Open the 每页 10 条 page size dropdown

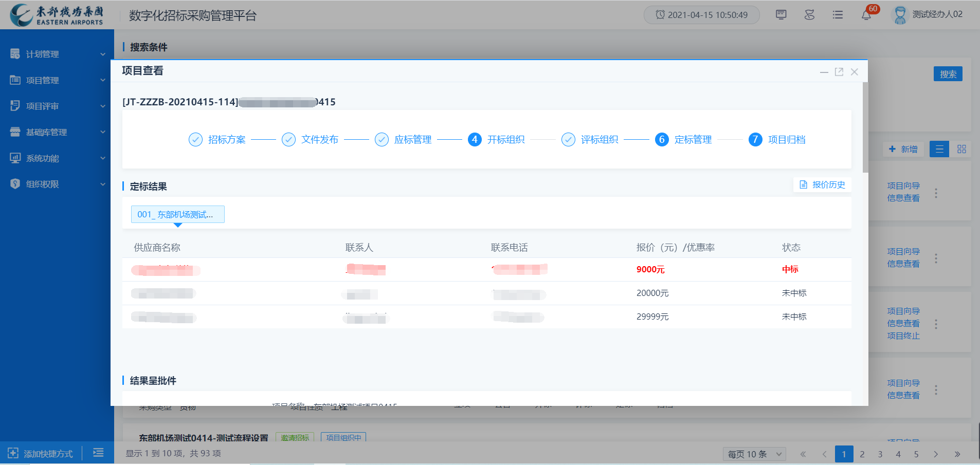pos(754,454)
